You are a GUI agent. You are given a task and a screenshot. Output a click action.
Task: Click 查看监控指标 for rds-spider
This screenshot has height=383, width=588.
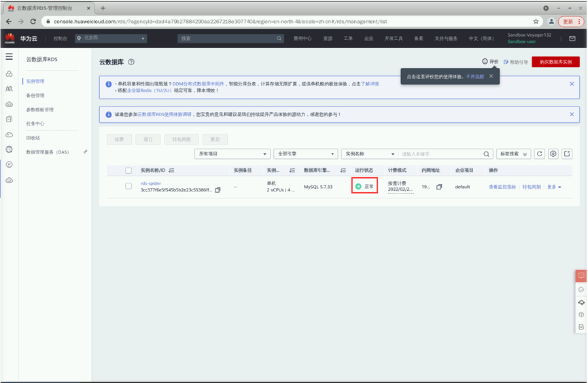click(x=502, y=187)
